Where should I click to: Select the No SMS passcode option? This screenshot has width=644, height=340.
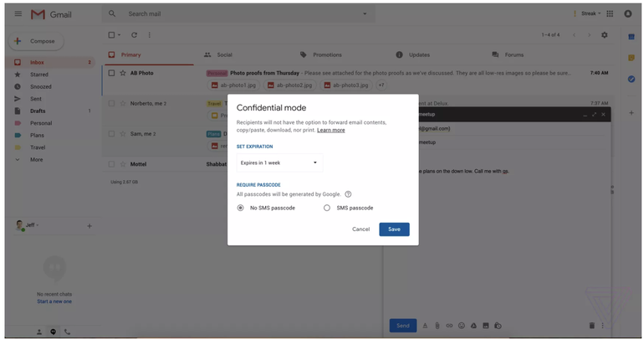coord(241,208)
